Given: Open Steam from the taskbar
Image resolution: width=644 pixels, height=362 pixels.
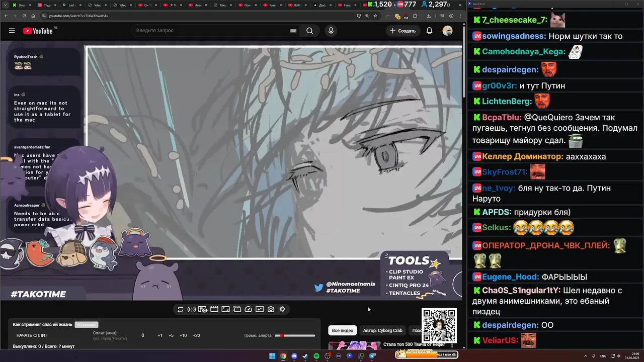Looking at the screenshot, I should click(x=305, y=356).
